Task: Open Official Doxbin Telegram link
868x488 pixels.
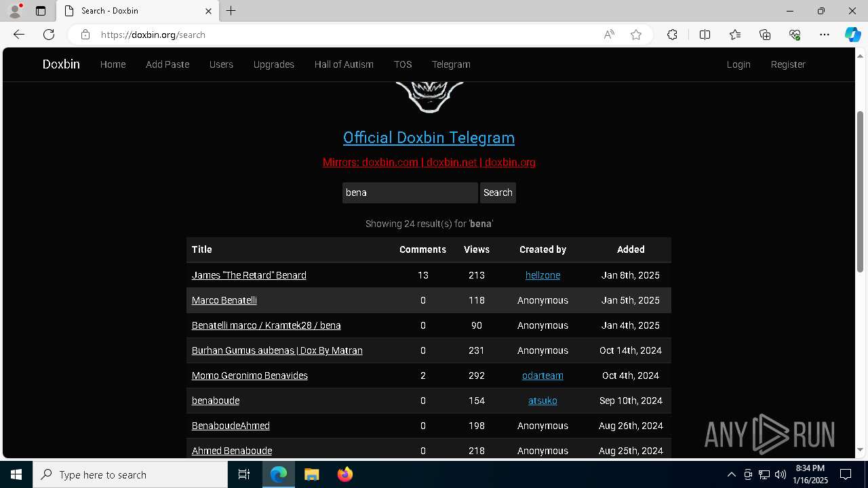Action: click(x=429, y=138)
